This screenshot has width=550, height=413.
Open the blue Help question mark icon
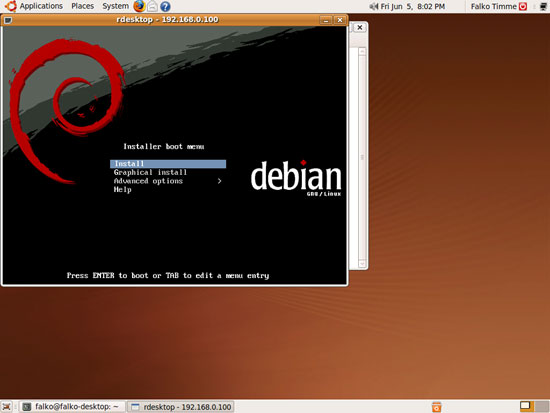(x=165, y=6)
